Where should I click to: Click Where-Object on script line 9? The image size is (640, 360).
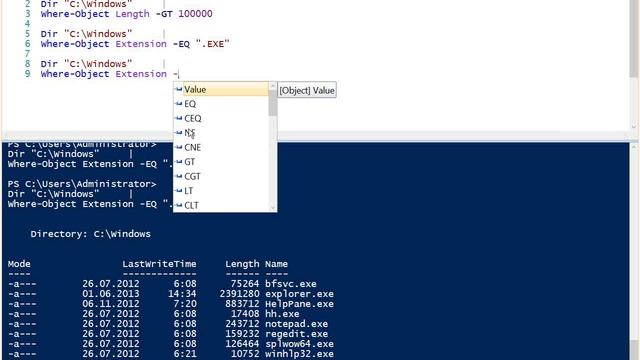click(x=75, y=74)
